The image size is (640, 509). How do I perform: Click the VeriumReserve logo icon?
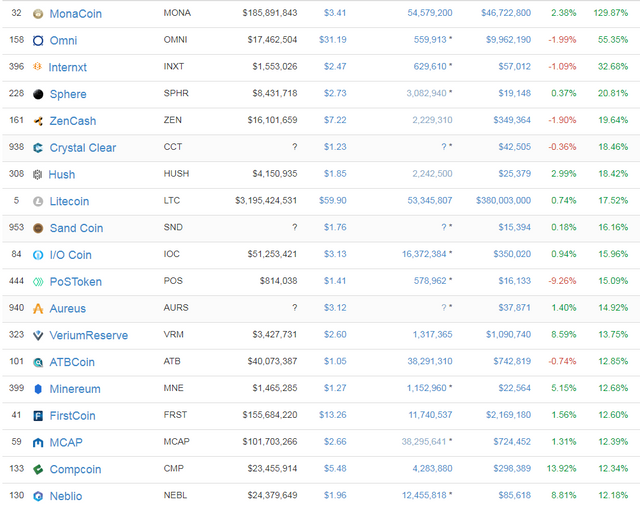(x=38, y=336)
